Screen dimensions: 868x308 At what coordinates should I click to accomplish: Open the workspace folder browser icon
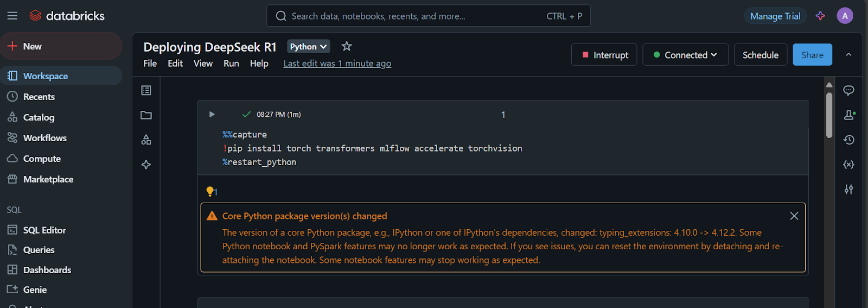coord(146,115)
